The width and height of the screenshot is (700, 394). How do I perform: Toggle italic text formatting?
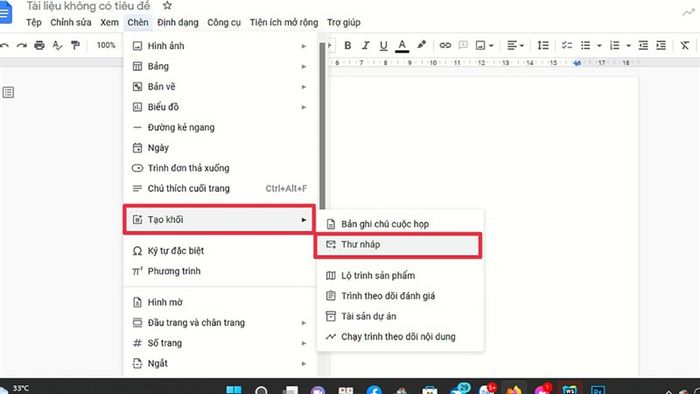pos(366,45)
